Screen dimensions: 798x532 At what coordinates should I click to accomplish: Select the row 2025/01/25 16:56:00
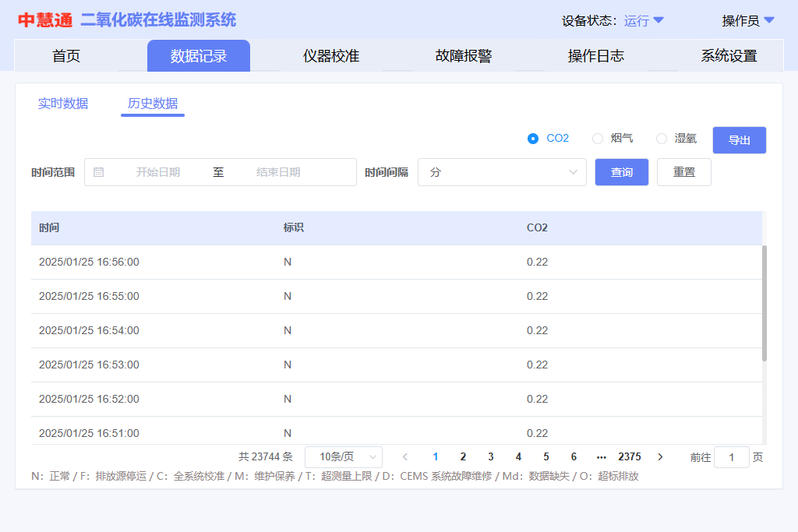pyautogui.click(x=397, y=262)
